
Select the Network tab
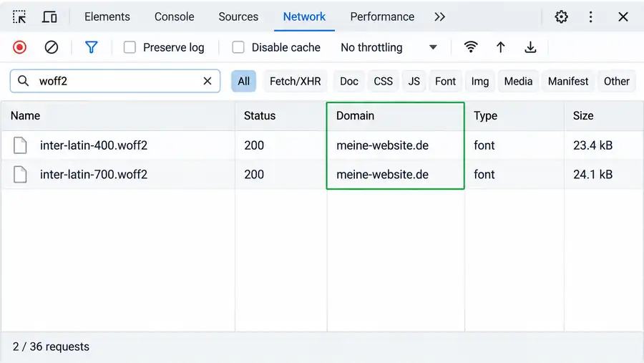pos(304,17)
